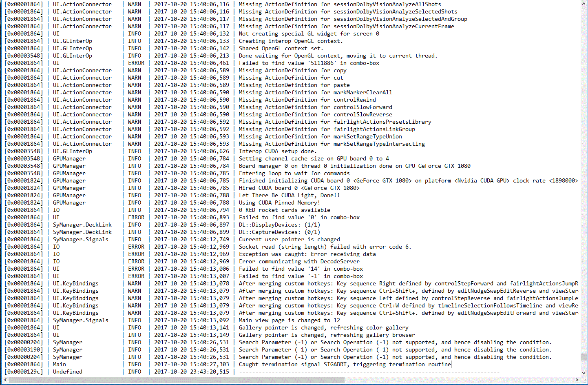Click '0 RED rocket cards available' line

click(x=284, y=210)
